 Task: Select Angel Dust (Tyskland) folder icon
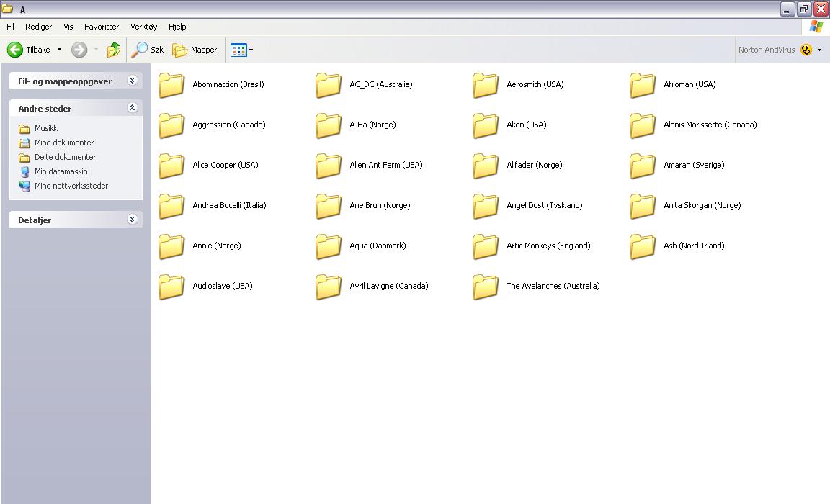click(486, 206)
